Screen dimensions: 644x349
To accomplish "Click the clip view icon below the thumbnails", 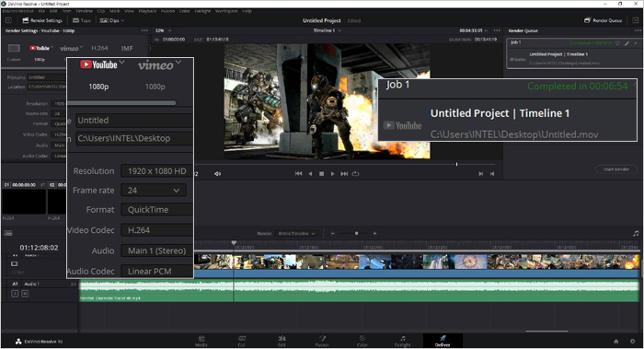I will pyautogui.click(x=8, y=233).
